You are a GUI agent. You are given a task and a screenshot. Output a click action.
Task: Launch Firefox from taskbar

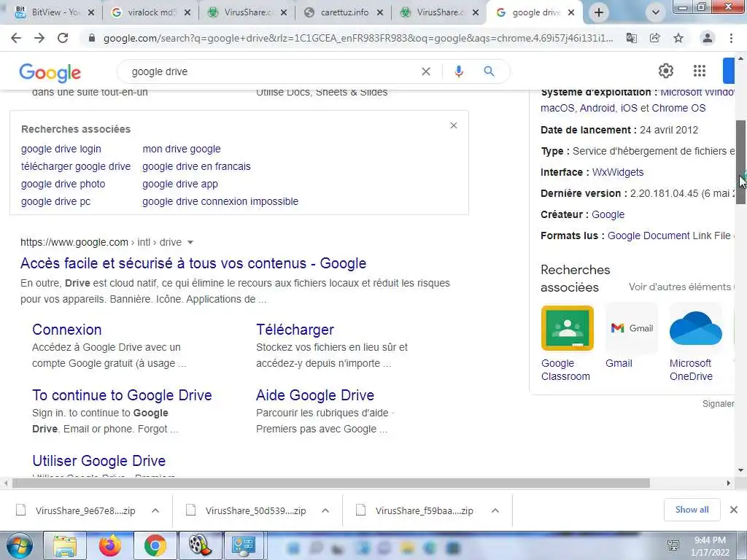pyautogui.click(x=110, y=545)
